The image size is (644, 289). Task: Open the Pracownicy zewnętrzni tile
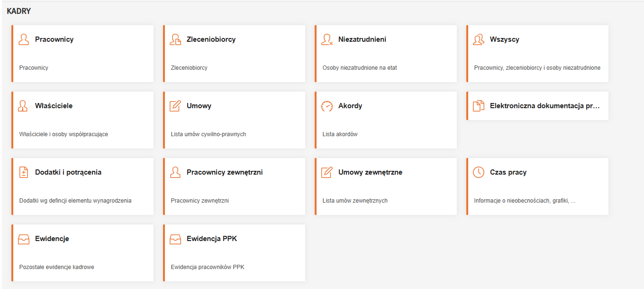coord(224,172)
